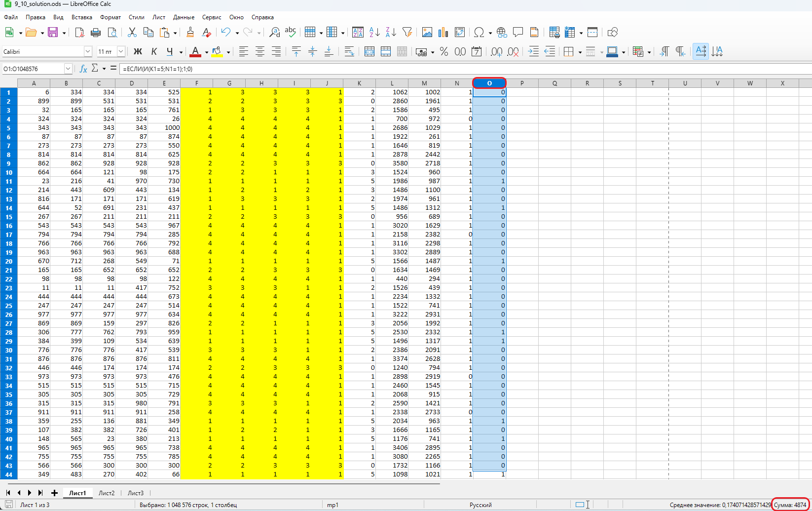The image size is (812, 511).
Task: Export as PDF icon
Action: (x=79, y=33)
